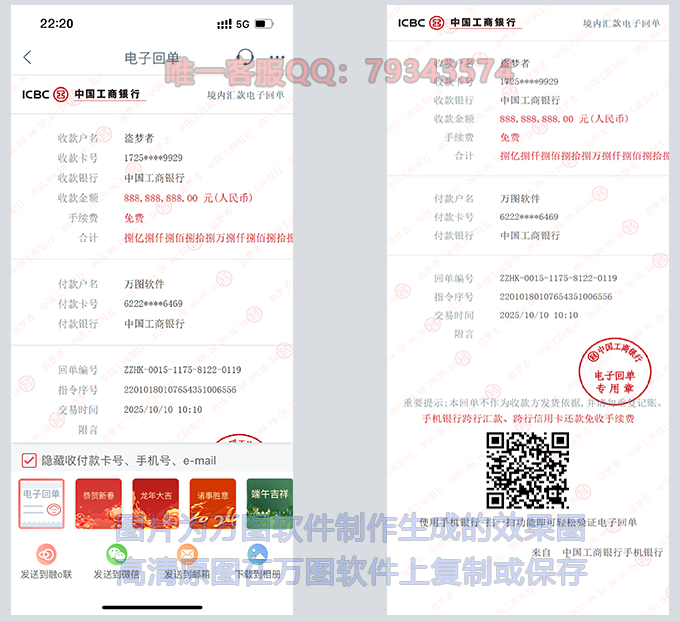Tap the 下载到相册 download icon

257,554
